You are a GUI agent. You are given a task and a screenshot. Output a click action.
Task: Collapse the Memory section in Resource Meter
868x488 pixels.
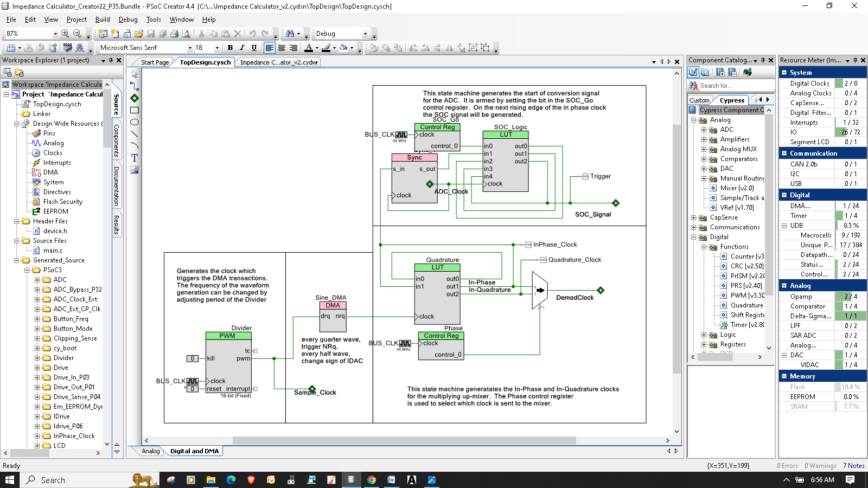[x=784, y=376]
